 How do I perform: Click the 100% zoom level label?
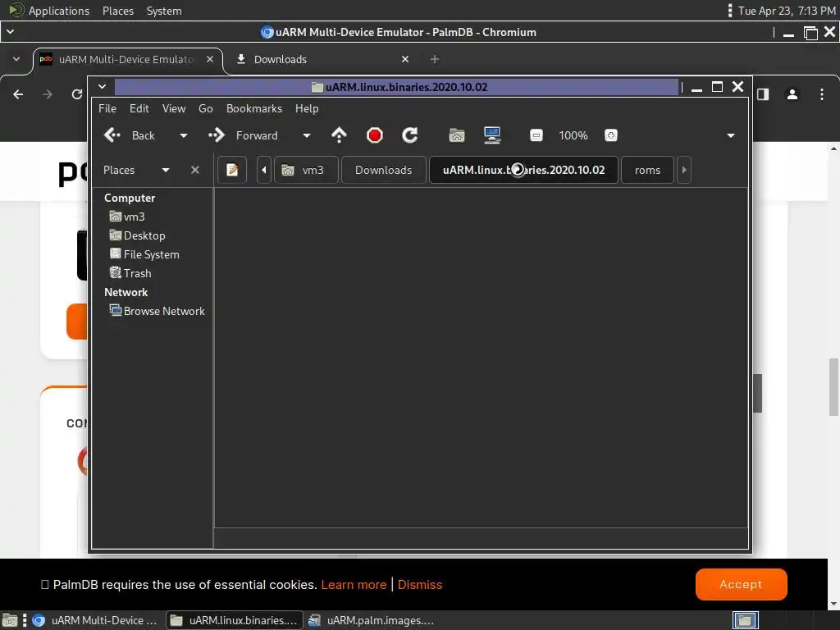pyautogui.click(x=573, y=135)
